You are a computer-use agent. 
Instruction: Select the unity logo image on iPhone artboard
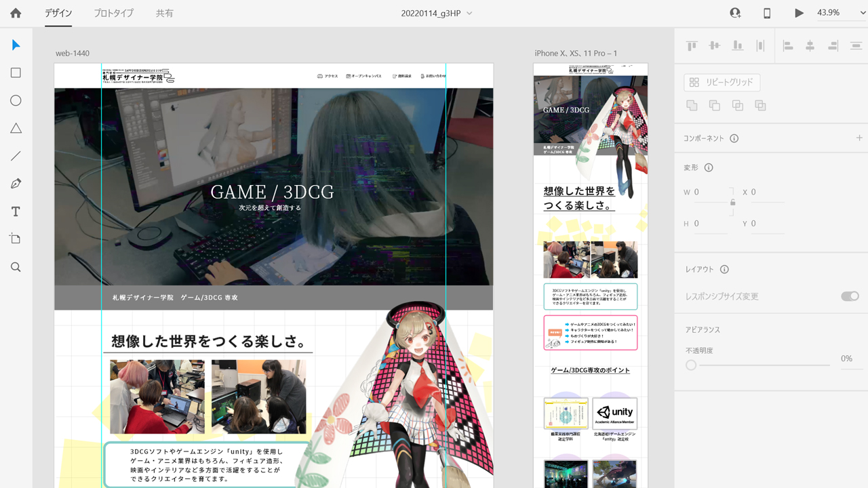(614, 413)
